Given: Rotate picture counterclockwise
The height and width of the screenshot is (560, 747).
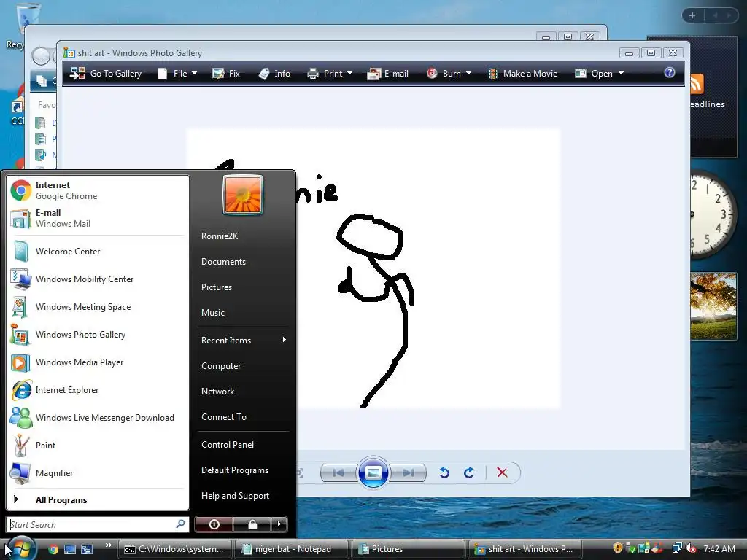Looking at the screenshot, I should pyautogui.click(x=444, y=472).
